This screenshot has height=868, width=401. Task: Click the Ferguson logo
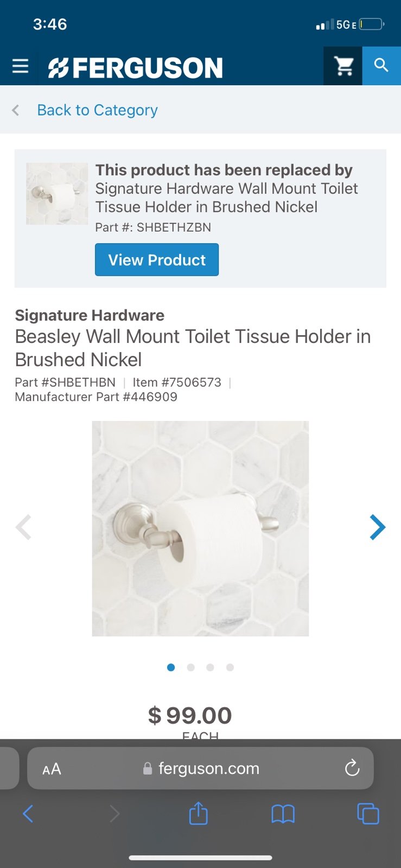(x=136, y=68)
